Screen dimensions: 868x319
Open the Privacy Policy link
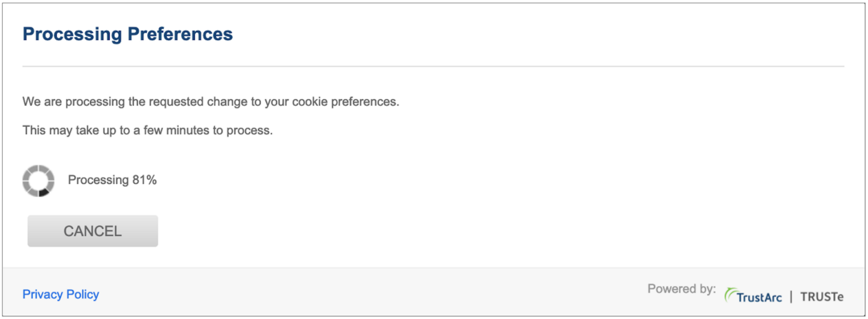(61, 294)
